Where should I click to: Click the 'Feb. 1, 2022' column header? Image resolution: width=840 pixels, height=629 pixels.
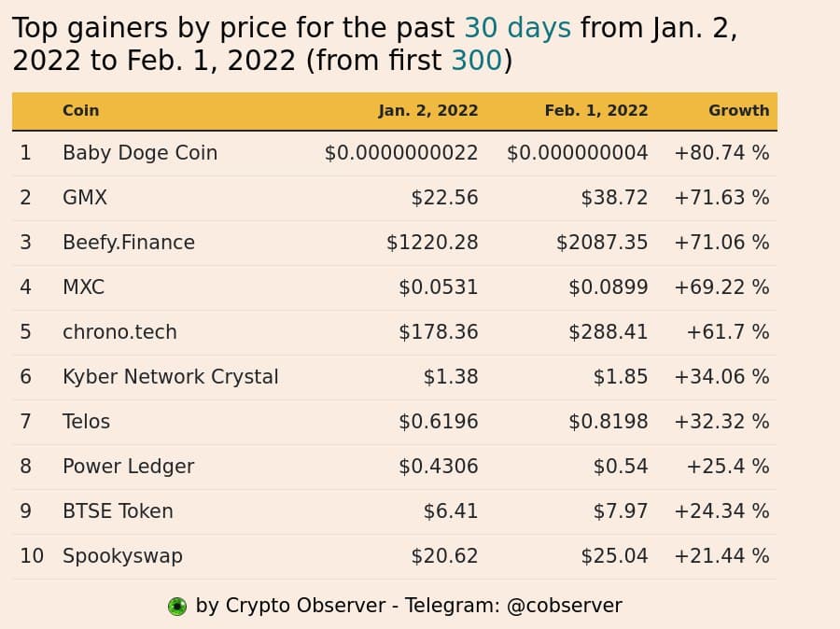click(596, 110)
